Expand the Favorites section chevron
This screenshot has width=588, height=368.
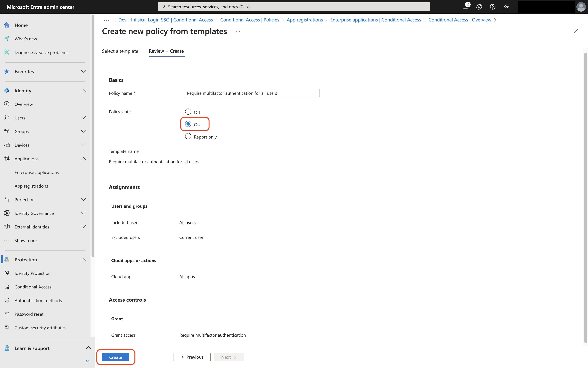point(83,71)
